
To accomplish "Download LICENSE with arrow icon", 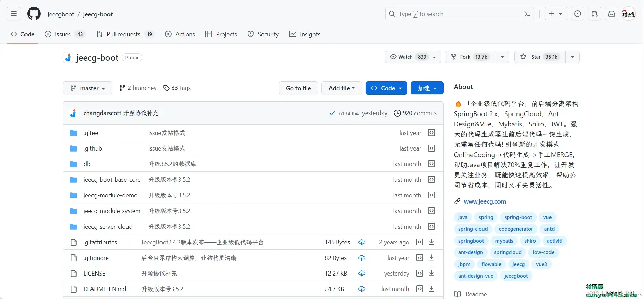I will pos(431,273).
